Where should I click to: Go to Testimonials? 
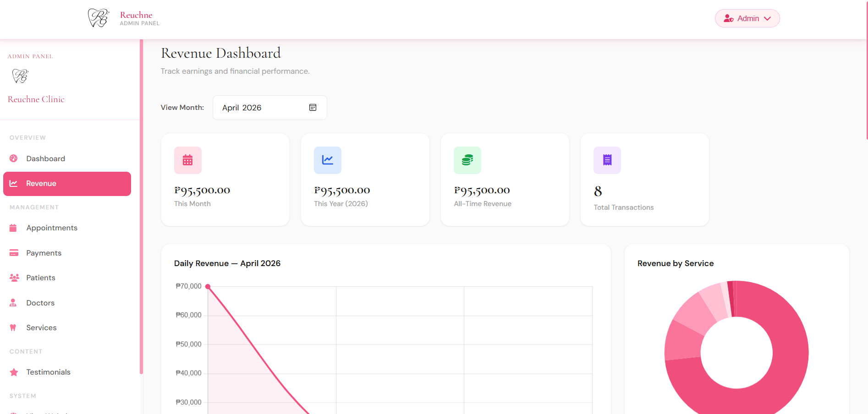tap(67, 372)
